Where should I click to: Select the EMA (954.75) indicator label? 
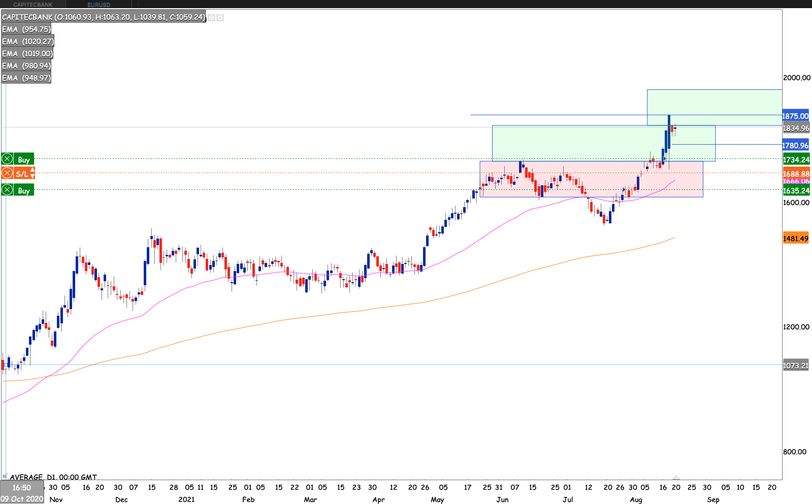[x=26, y=29]
